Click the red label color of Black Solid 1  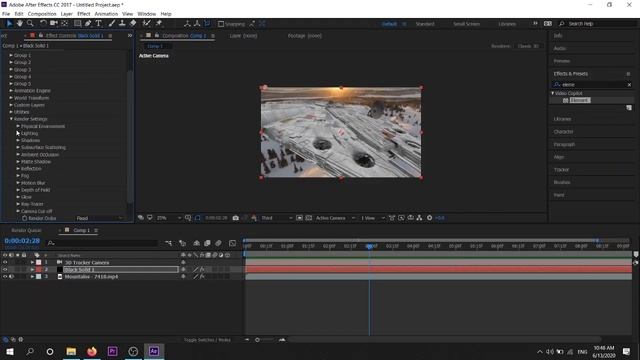(x=38, y=269)
